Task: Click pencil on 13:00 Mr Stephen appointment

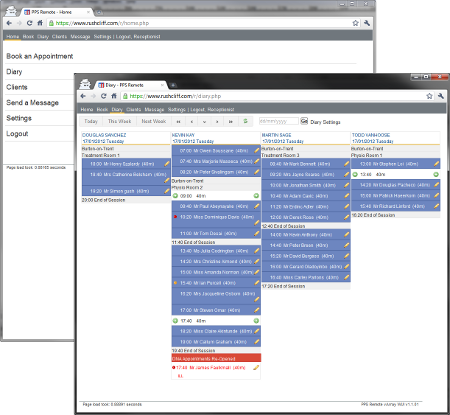Action: [x=436, y=164]
